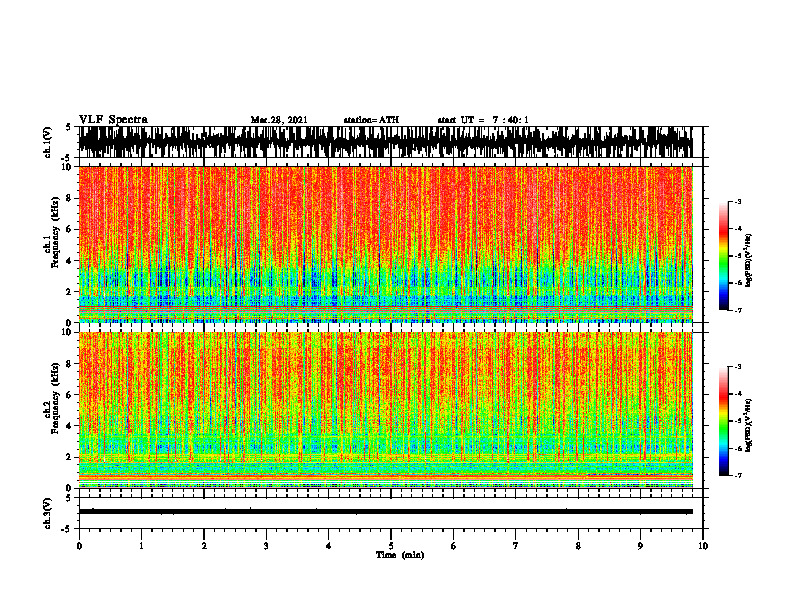Click the 2 kHz tick on ch.2 axis
792x612 pixels.
pos(70,457)
